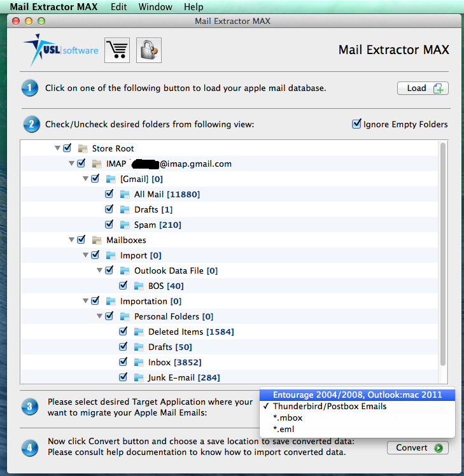Uncheck the Deleted Items [1584] checkbox
The height and width of the screenshot is (476, 464).
pyautogui.click(x=123, y=331)
